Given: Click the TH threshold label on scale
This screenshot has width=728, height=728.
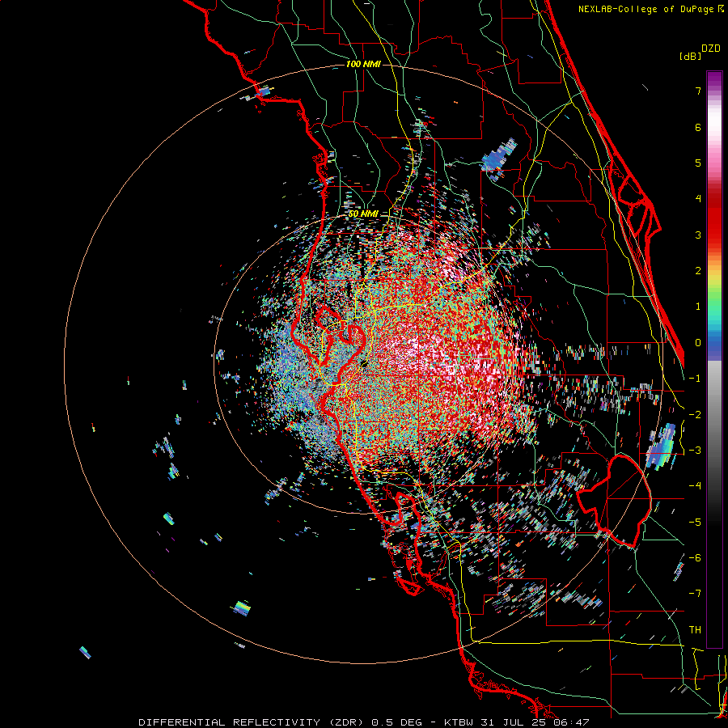Looking at the screenshot, I should click(695, 629).
